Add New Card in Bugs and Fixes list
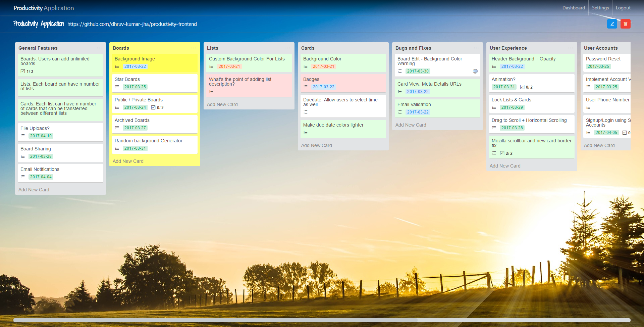Image resolution: width=644 pixels, height=327 pixels. (411, 125)
